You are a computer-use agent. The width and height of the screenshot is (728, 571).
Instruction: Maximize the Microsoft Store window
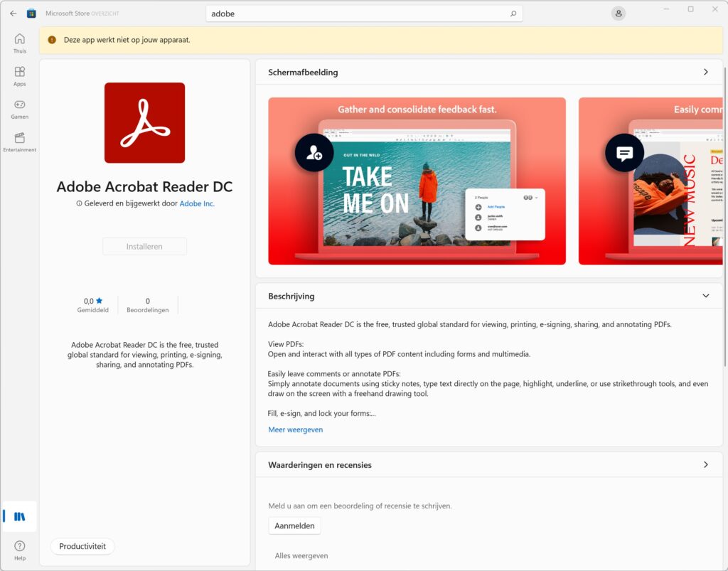(x=691, y=9)
